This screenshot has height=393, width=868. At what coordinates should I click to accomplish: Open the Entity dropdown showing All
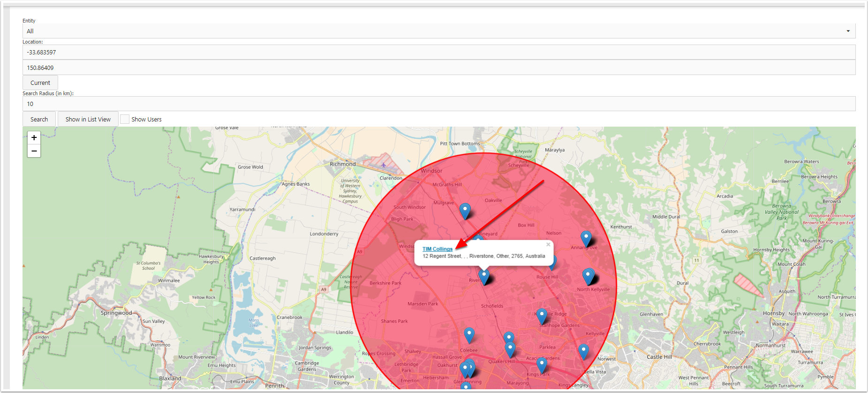pos(439,31)
